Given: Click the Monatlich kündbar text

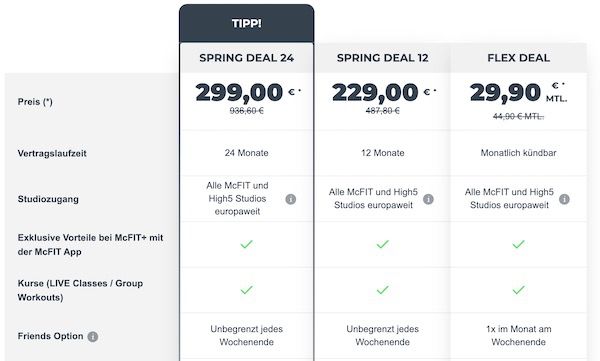Looking at the screenshot, I should (518, 153).
